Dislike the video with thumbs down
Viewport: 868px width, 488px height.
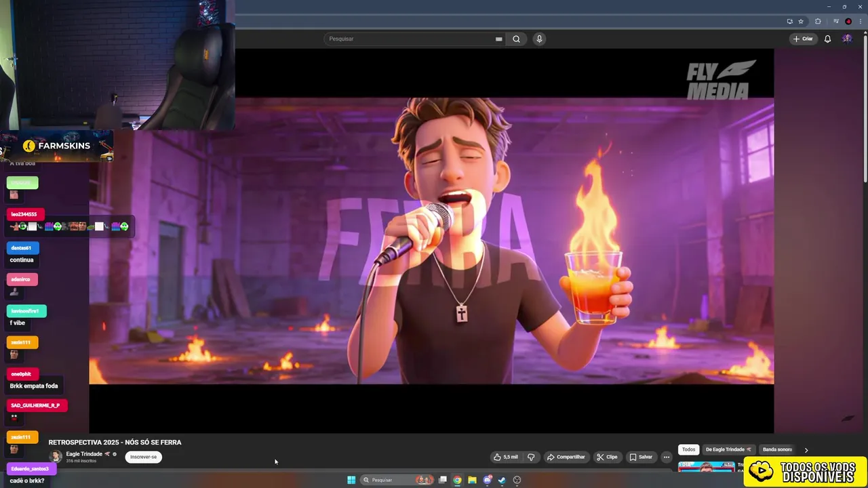[531, 457]
